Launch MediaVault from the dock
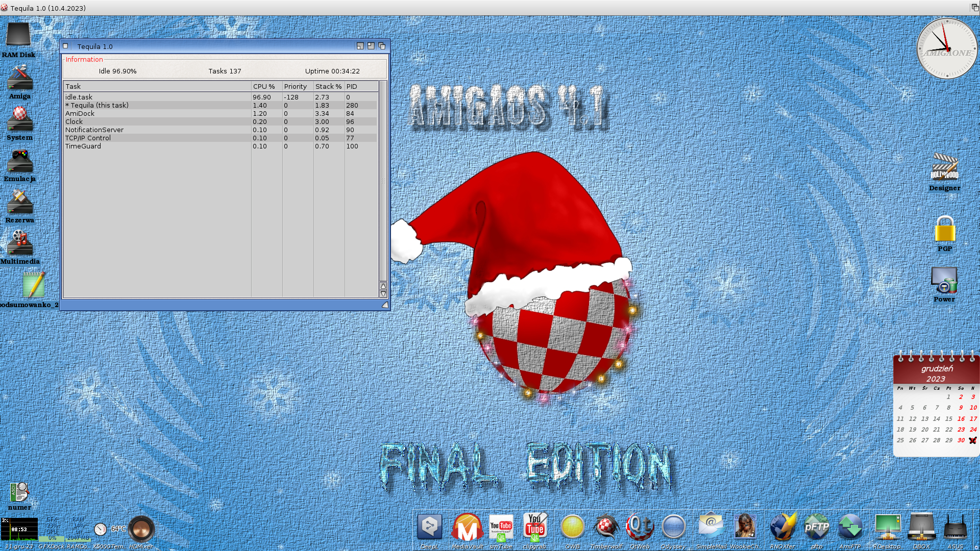The image size is (980, 551). click(467, 531)
